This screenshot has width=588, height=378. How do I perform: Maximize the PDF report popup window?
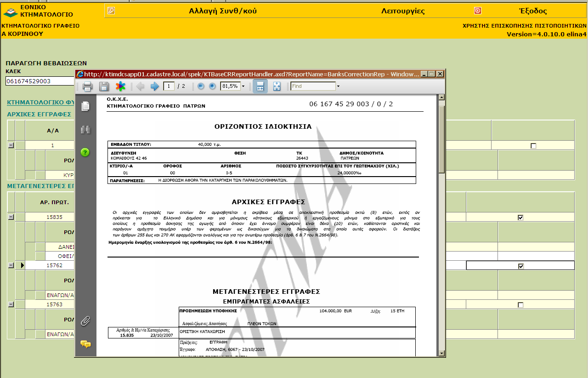pyautogui.click(x=432, y=74)
